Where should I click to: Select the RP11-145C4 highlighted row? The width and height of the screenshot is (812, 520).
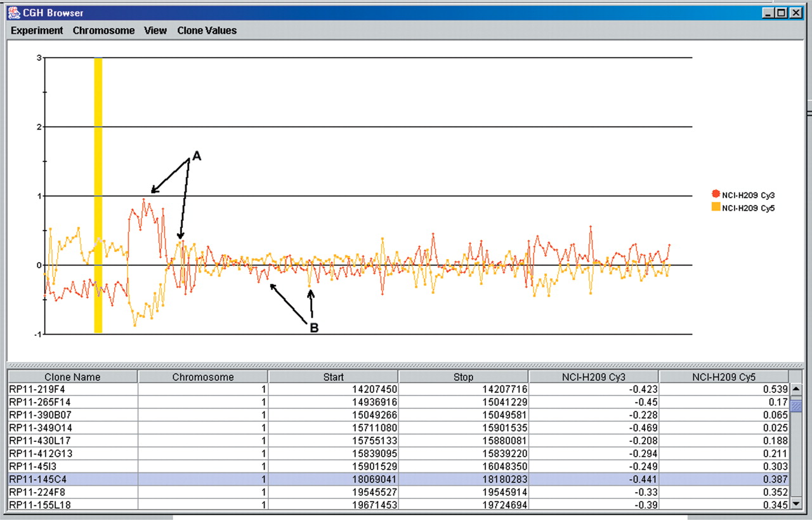click(72, 480)
